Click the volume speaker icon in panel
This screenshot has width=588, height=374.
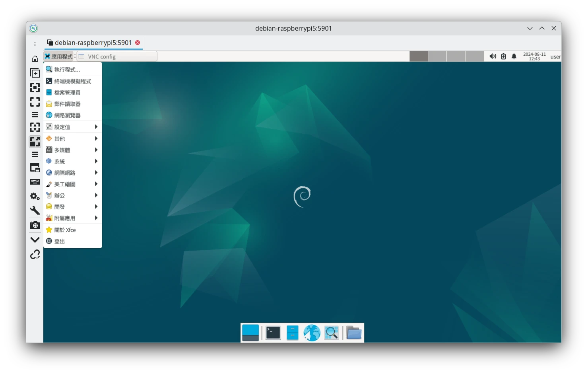point(493,56)
